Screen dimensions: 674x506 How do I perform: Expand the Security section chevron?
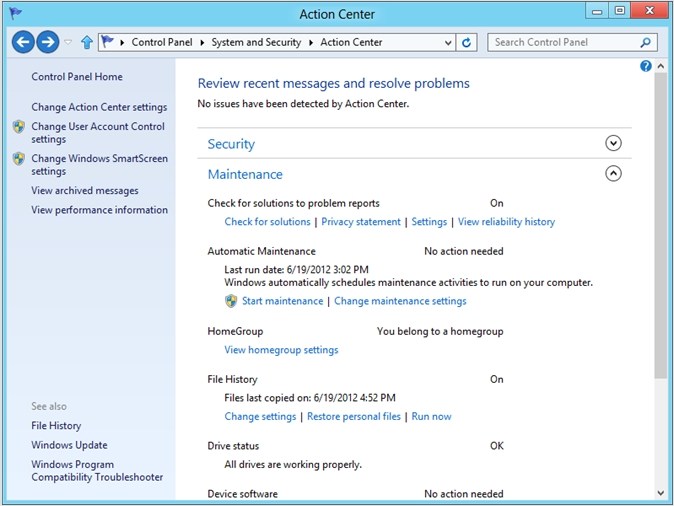click(613, 143)
